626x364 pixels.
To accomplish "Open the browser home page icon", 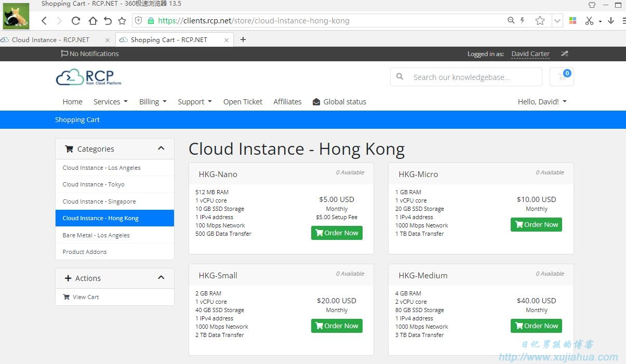I will (x=92, y=21).
